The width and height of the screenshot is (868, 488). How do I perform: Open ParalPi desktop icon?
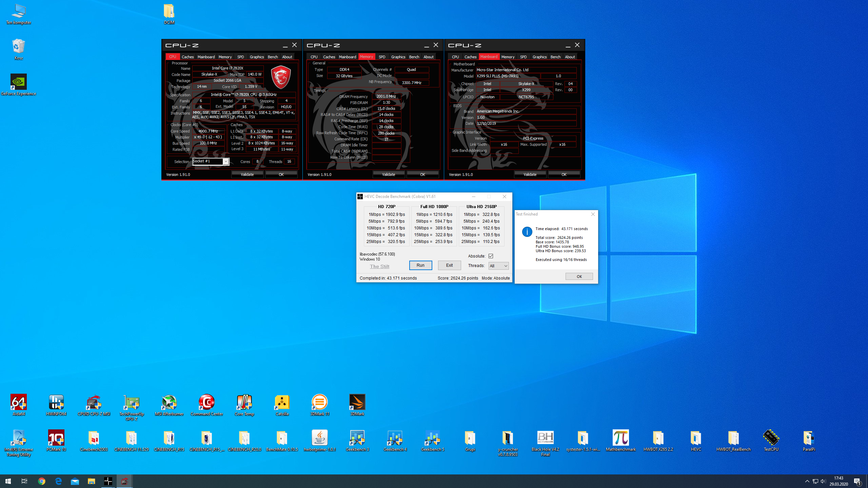[809, 441]
